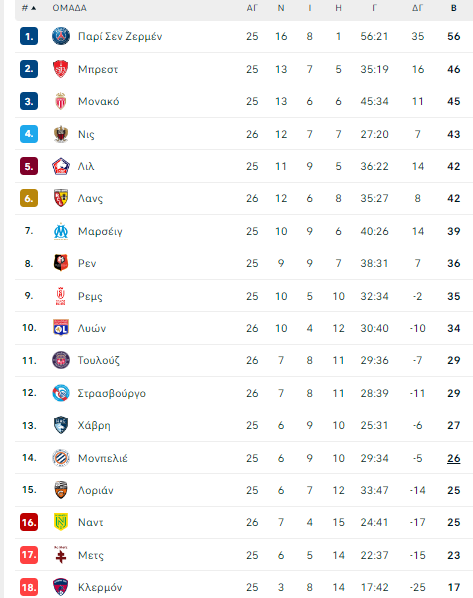The height and width of the screenshot is (598, 473).
Task: Open the Παρί Σεν Ζερμέν team link
Action: click(120, 36)
